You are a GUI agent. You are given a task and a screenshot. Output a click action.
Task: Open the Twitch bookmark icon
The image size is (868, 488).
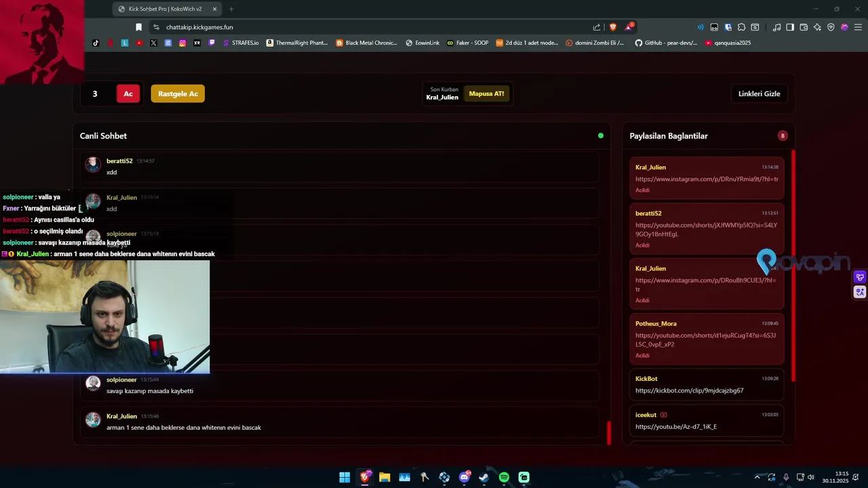[x=212, y=43]
